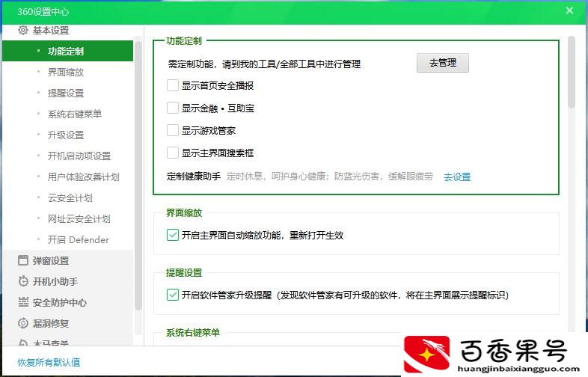588x377 pixels.
Task: Click the gear icon beside 基本设置
Action: [x=23, y=31]
